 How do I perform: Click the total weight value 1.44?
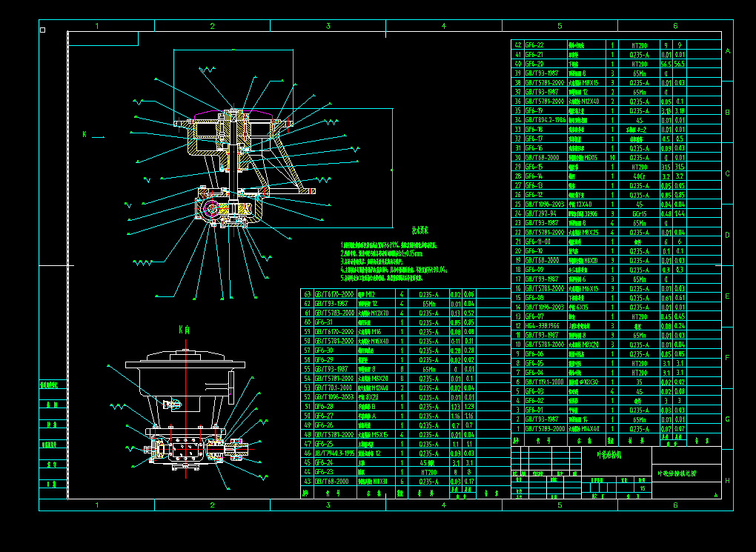tap(680, 213)
